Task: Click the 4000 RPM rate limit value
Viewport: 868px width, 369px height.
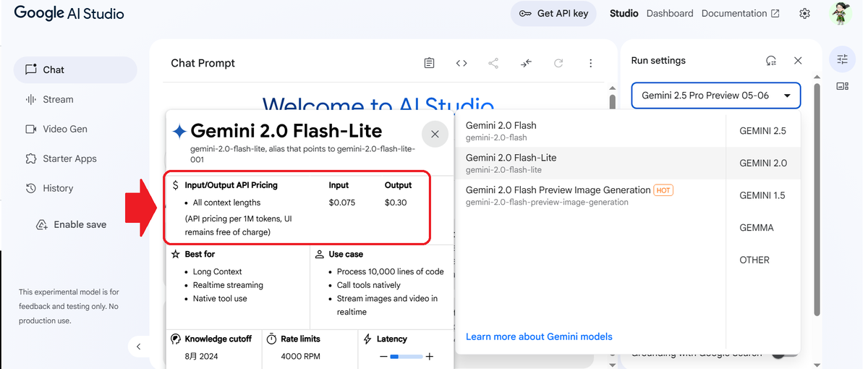Action: coord(301,356)
